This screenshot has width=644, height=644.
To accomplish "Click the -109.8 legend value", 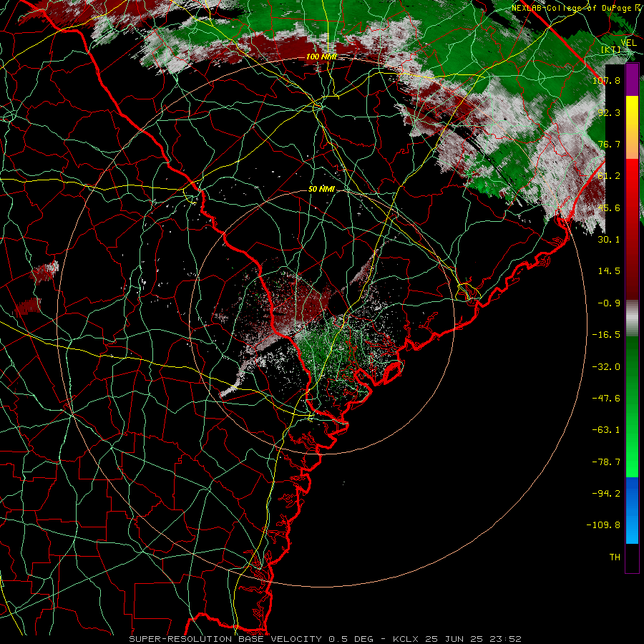I will click(603, 525).
